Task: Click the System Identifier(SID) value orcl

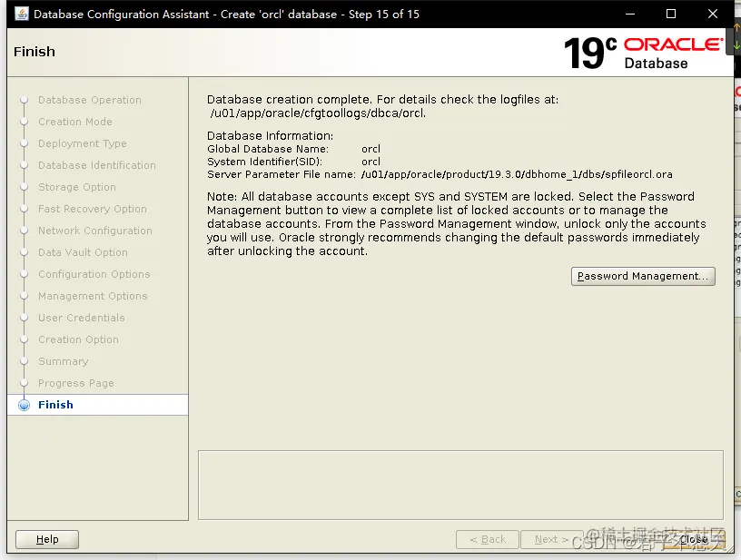Action: [x=371, y=162]
